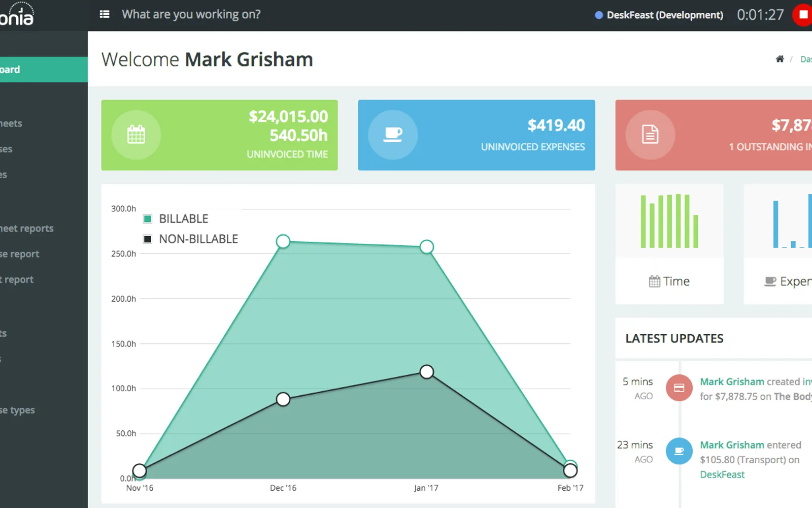
Task: Click the home breadcrumb icon
Action: click(780, 59)
